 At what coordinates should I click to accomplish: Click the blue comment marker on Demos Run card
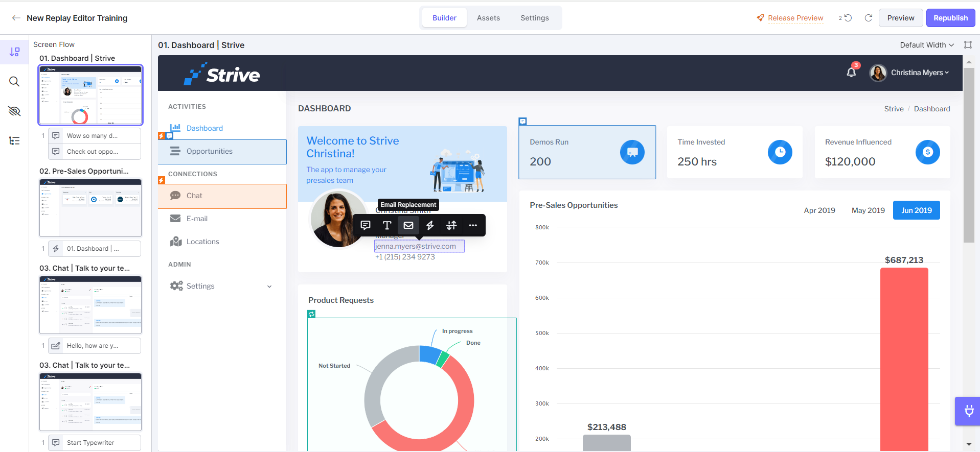(522, 122)
